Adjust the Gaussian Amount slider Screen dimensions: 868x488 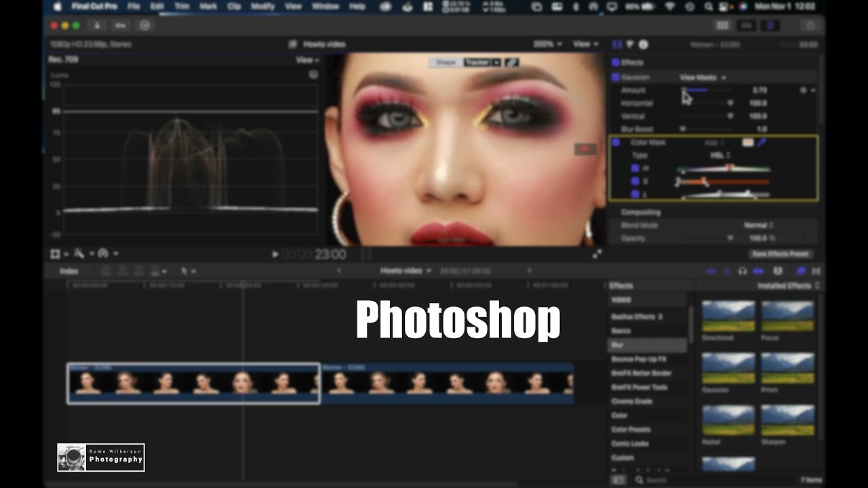[707, 90]
